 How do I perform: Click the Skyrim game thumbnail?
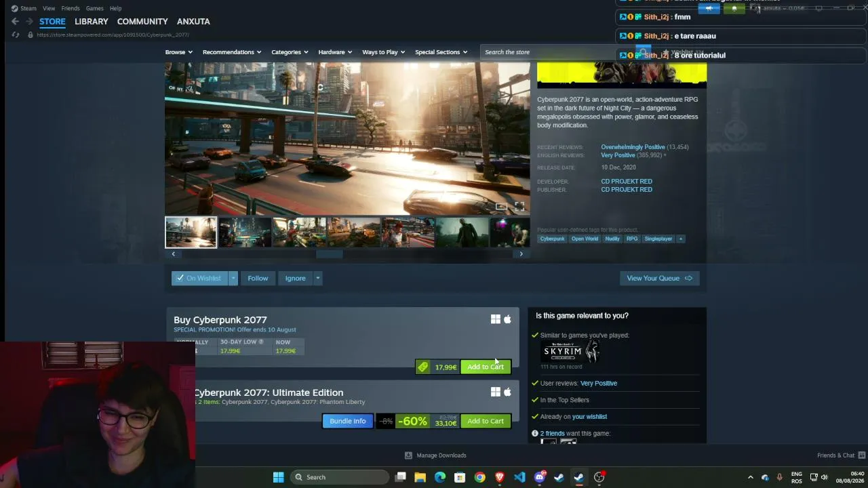(x=571, y=351)
